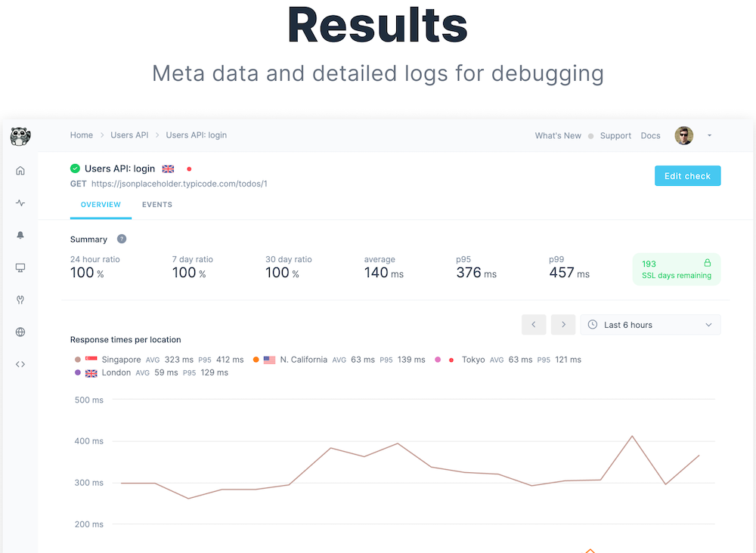Click the Edit check button

[687, 176]
